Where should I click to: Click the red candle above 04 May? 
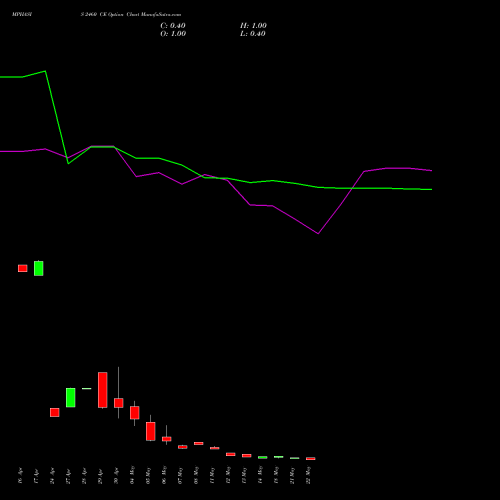point(135,413)
